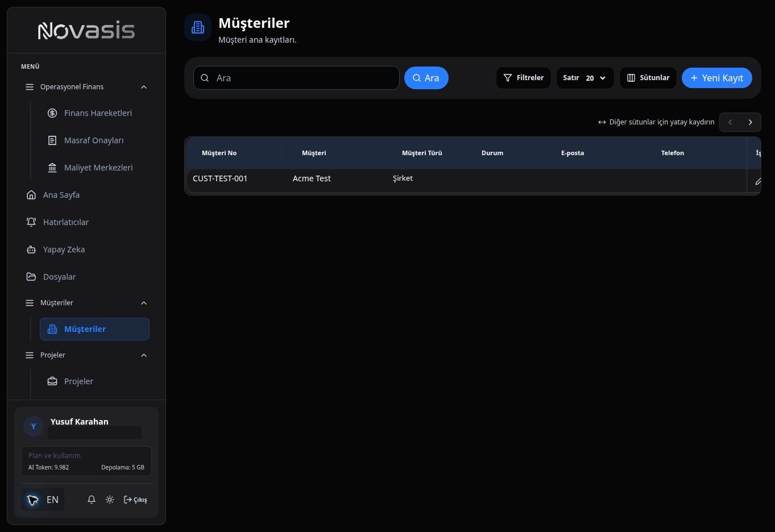Open the Projeler sub-item with briefcase icon
The height and width of the screenshot is (532, 775).
tap(94, 381)
